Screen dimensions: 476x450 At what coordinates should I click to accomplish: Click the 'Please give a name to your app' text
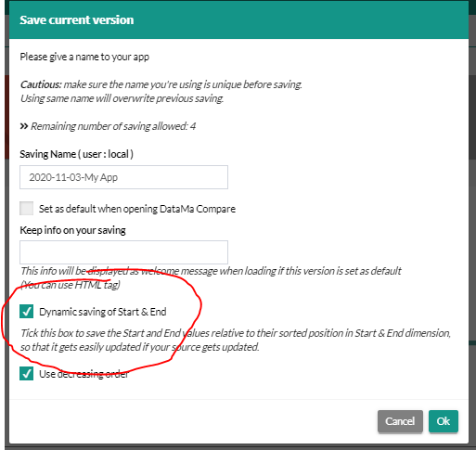84,57
